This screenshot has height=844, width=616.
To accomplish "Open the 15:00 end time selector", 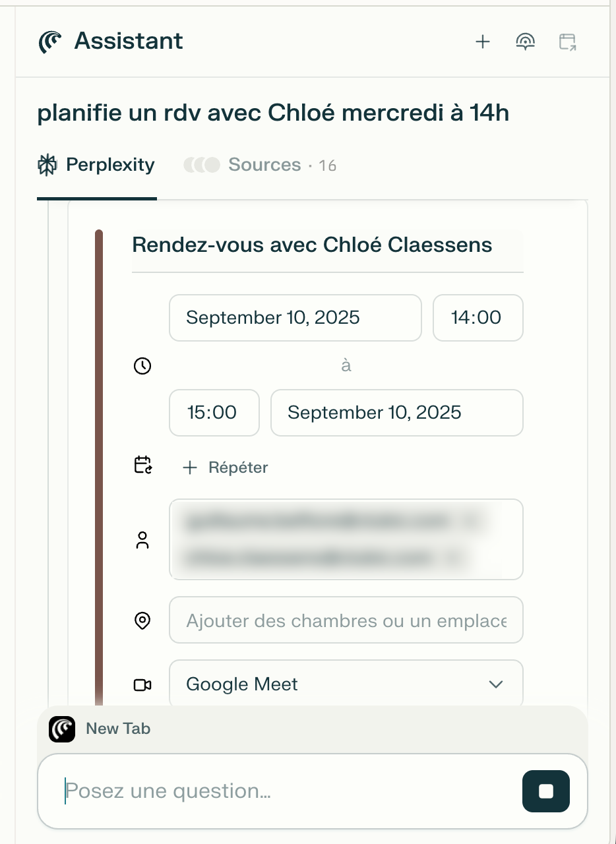I will [x=214, y=413].
